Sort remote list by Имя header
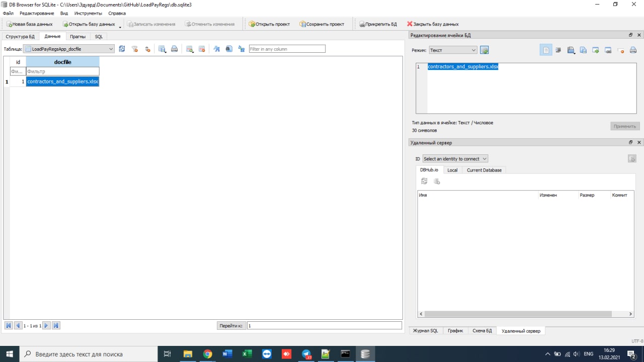 point(477,195)
